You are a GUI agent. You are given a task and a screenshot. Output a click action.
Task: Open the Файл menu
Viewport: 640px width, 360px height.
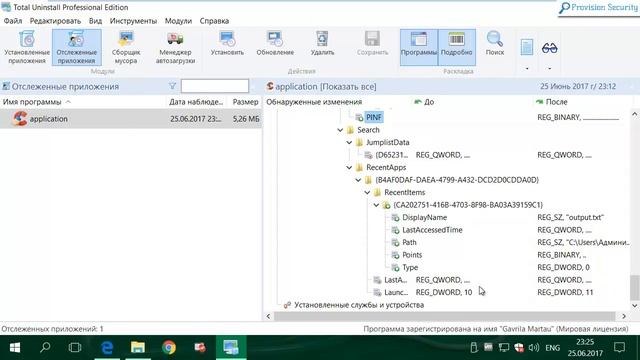13,21
